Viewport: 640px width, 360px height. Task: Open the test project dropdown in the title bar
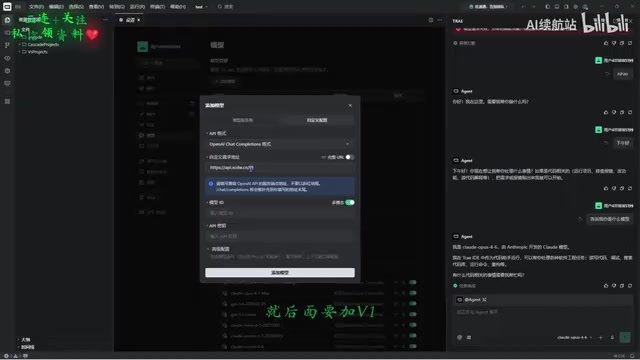pyautogui.click(x=201, y=7)
